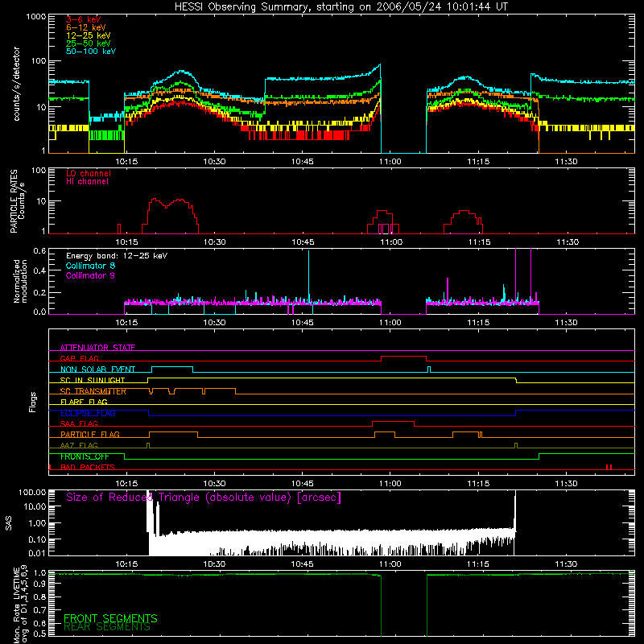Viewport: 644px width, 644px height.
Task: Click the 'A4Z FLAG' label
Action: coord(79,445)
